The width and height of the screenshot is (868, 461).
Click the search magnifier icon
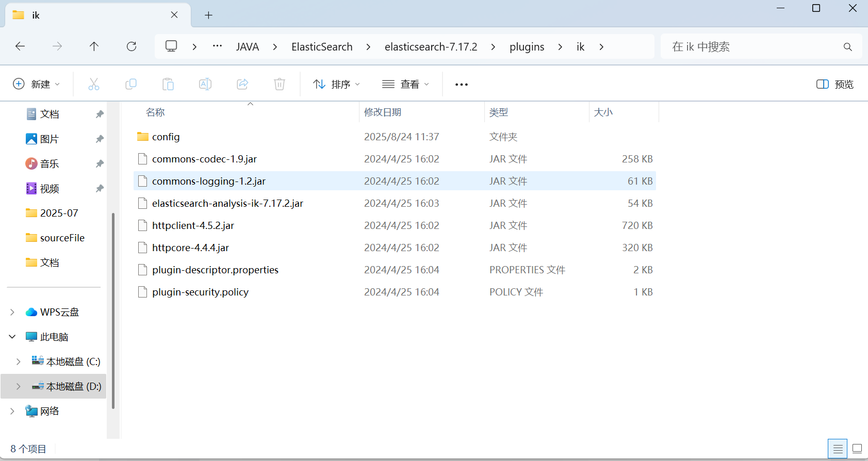pos(848,47)
